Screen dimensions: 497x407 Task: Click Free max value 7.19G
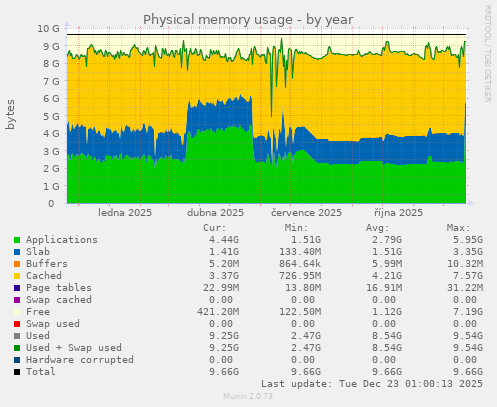(468, 312)
